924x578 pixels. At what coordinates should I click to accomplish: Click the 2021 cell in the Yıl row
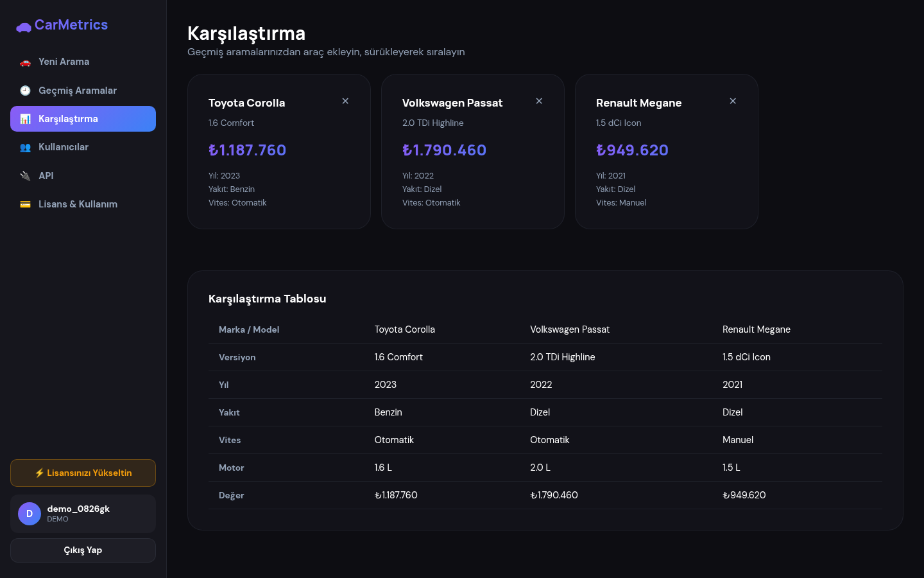point(732,385)
